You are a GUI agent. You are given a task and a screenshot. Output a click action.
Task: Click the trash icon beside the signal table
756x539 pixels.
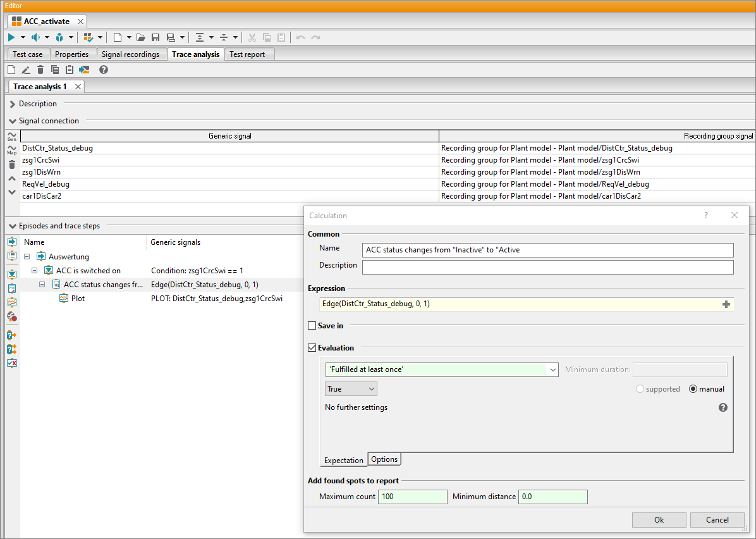[x=11, y=164]
